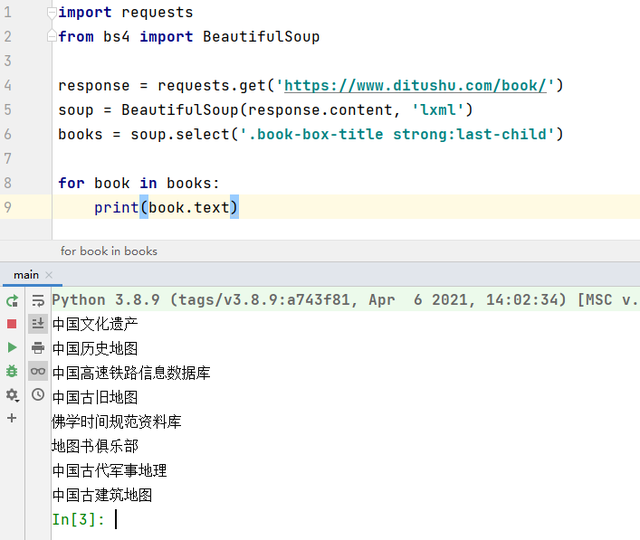Image resolution: width=640 pixels, height=540 pixels.
Task: Toggle the soft-wrap icon in the console toolbar
Action: coord(38,301)
